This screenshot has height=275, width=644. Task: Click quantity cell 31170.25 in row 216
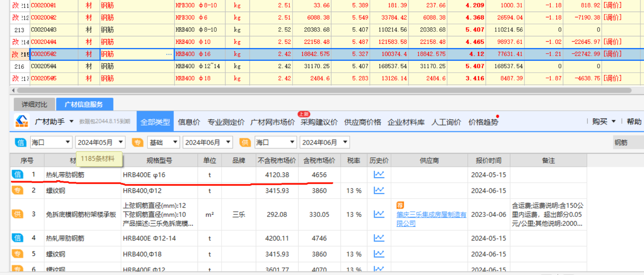(312, 66)
